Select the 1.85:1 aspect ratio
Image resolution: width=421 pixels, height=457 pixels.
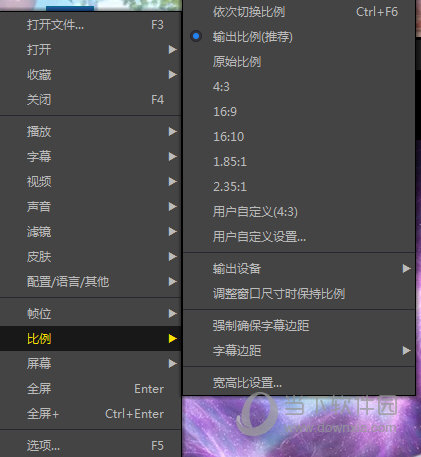pyautogui.click(x=299, y=162)
